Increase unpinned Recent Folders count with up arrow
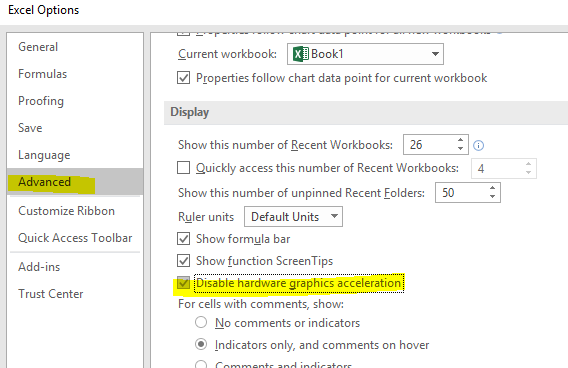 tap(492, 188)
